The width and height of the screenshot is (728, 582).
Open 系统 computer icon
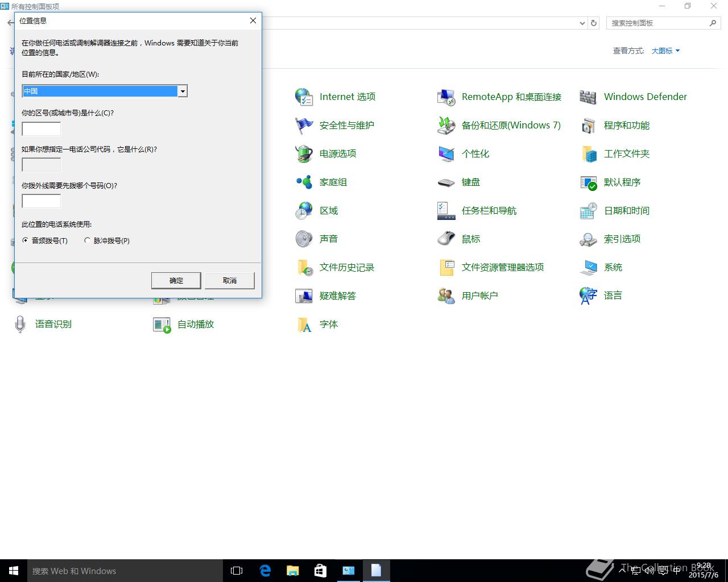pyautogui.click(x=588, y=267)
